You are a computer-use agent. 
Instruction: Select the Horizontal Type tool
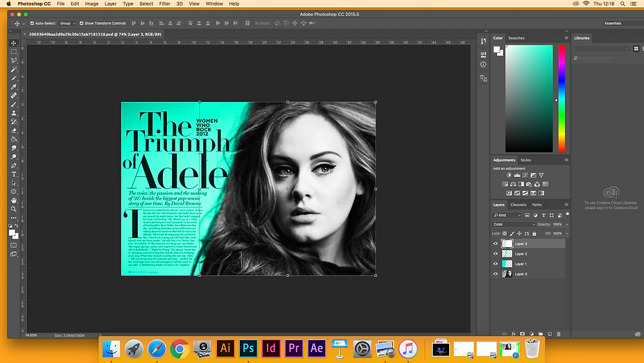[x=14, y=174]
